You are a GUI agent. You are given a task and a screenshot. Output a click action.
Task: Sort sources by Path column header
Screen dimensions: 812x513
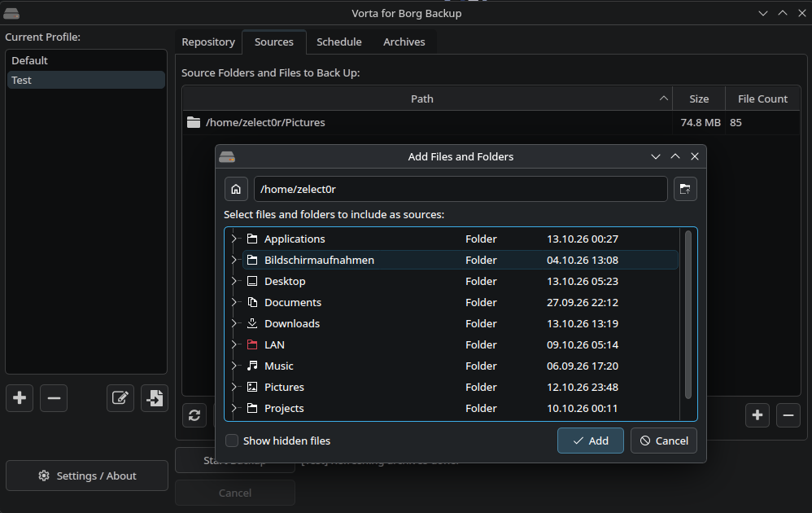click(427, 99)
